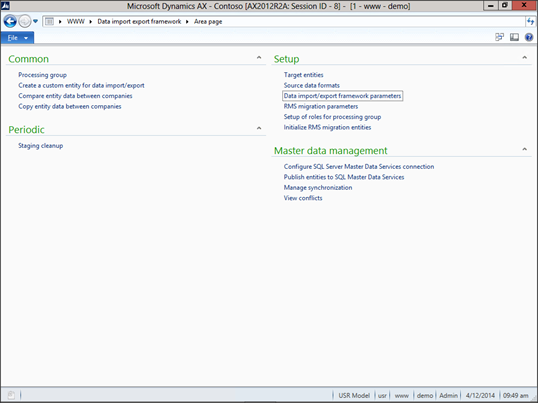Click demo company in status bar
The width and height of the screenshot is (538, 403).
[425, 395]
